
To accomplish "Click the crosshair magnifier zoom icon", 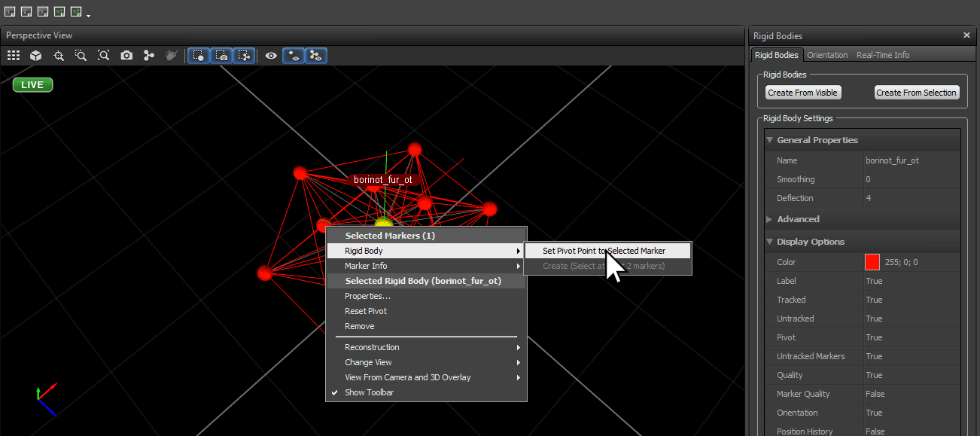I will click(x=59, y=56).
